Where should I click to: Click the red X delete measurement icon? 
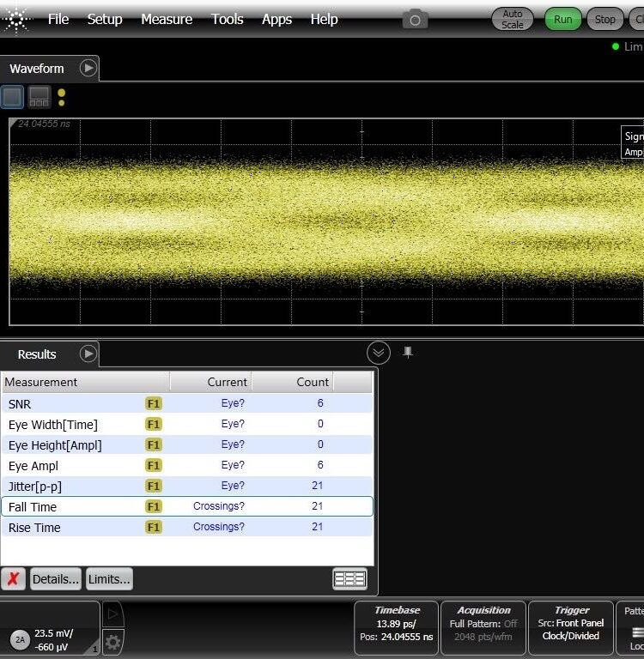point(13,579)
